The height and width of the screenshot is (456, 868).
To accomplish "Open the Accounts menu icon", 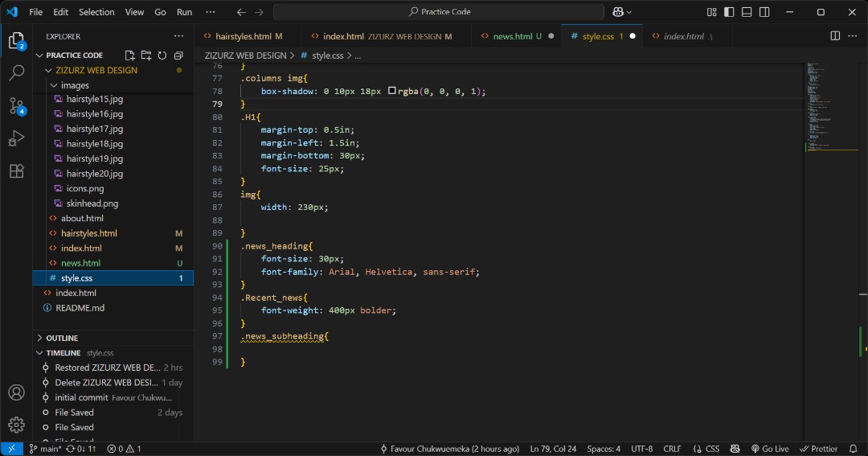I will pos(17,392).
